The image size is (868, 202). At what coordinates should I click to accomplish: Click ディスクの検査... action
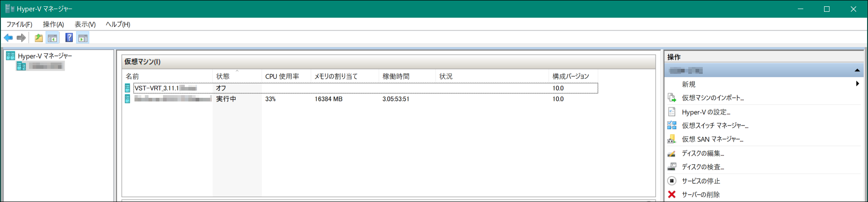click(x=703, y=167)
